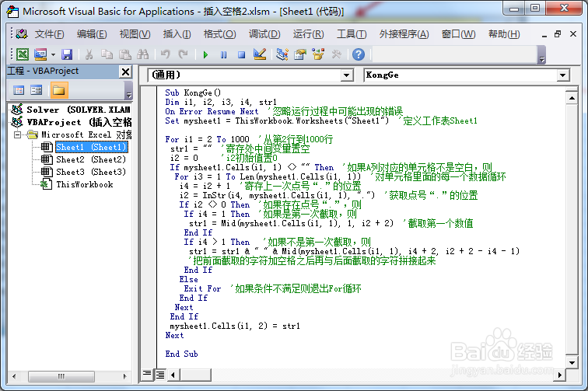Save the workbook with the floppy icon
The height and width of the screenshot is (391, 588).
(x=67, y=54)
